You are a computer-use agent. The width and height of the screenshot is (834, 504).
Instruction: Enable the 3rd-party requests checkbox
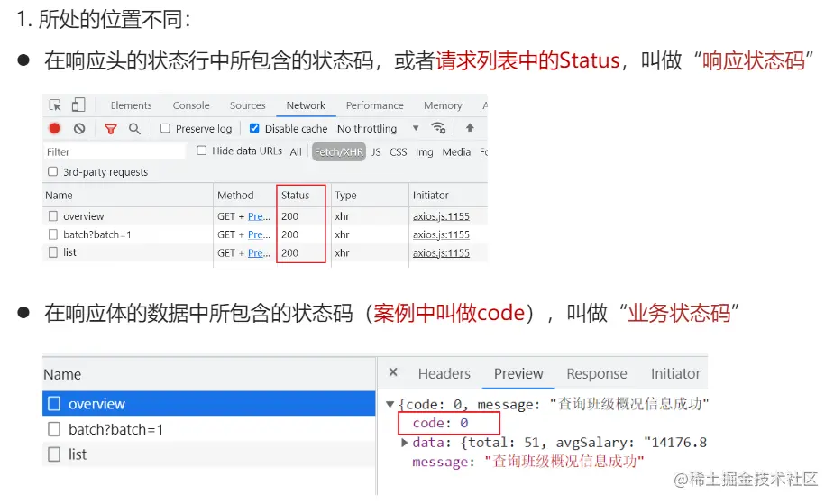coord(52,171)
